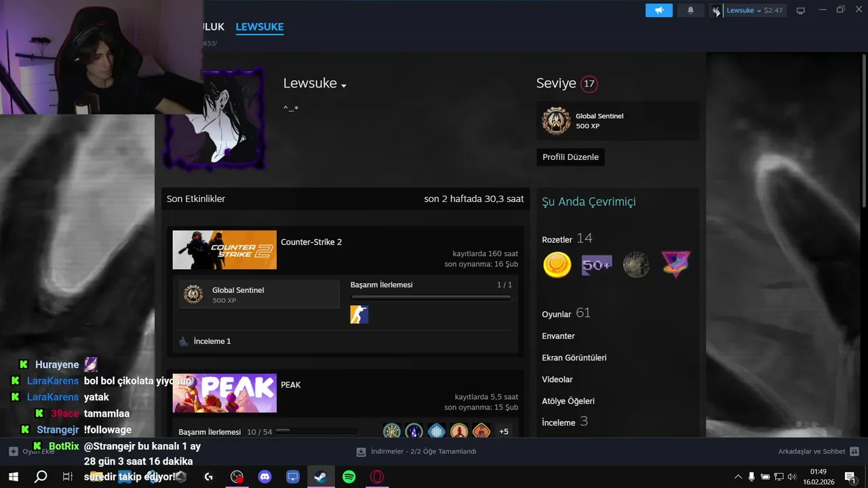Open the Counter-Strike 2 title link
The height and width of the screenshot is (488, 868).
[x=311, y=242]
